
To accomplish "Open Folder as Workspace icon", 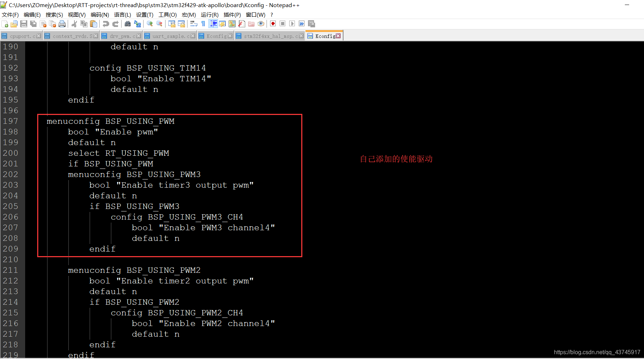I will click(251, 24).
